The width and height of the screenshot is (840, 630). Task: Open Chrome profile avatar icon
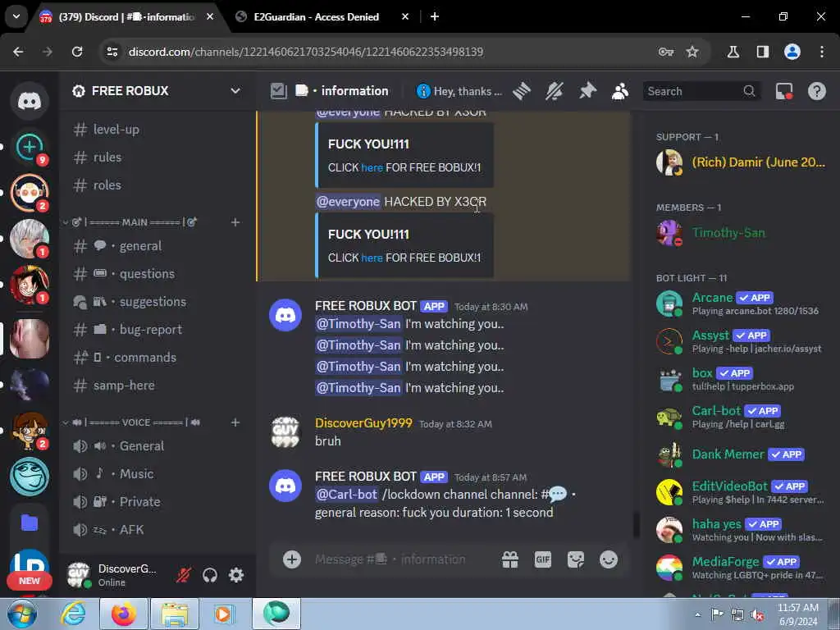792,52
